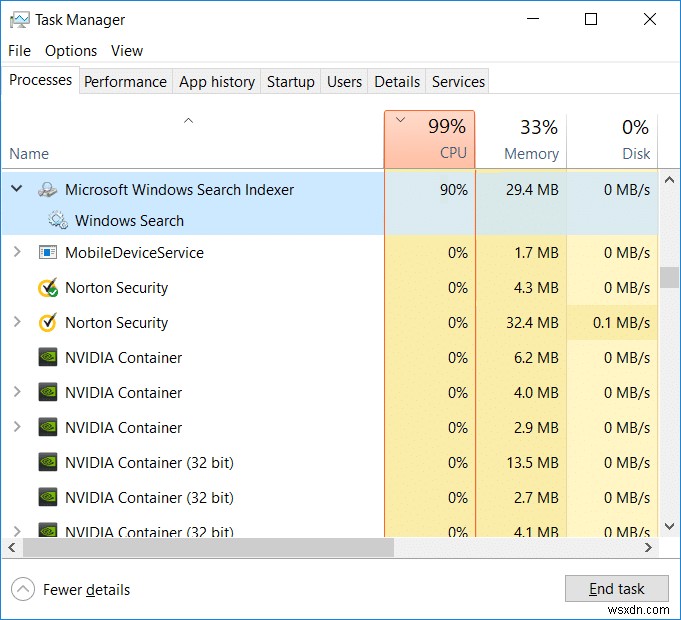Image resolution: width=681 pixels, height=620 pixels.
Task: Click the NVIDIA Container icon using 4.0 MB
Action: point(48,392)
